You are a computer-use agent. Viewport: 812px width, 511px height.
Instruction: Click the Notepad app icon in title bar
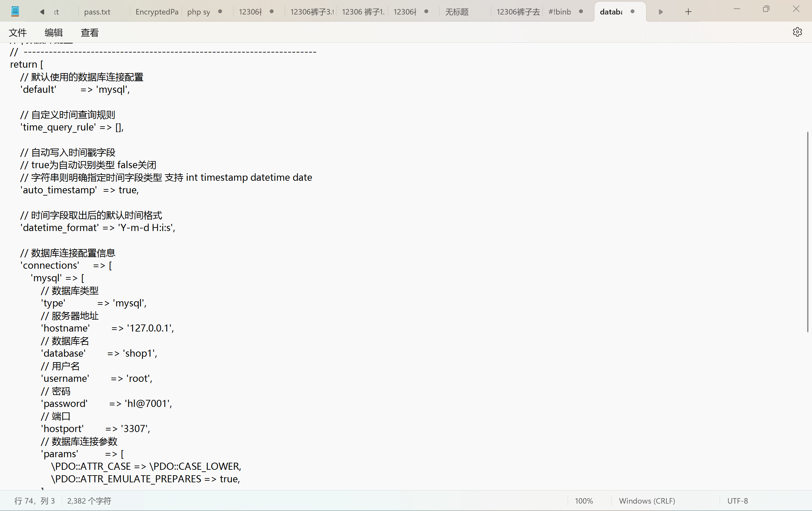click(15, 12)
